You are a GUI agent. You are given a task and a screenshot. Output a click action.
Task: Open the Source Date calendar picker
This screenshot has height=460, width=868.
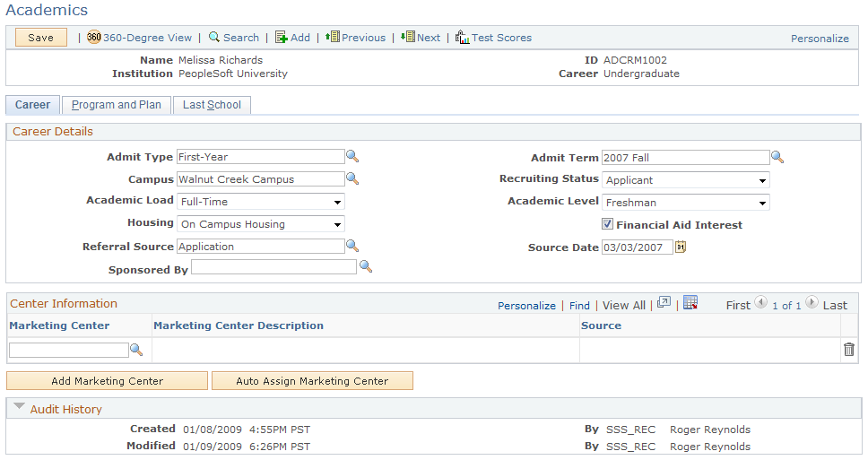pos(681,247)
